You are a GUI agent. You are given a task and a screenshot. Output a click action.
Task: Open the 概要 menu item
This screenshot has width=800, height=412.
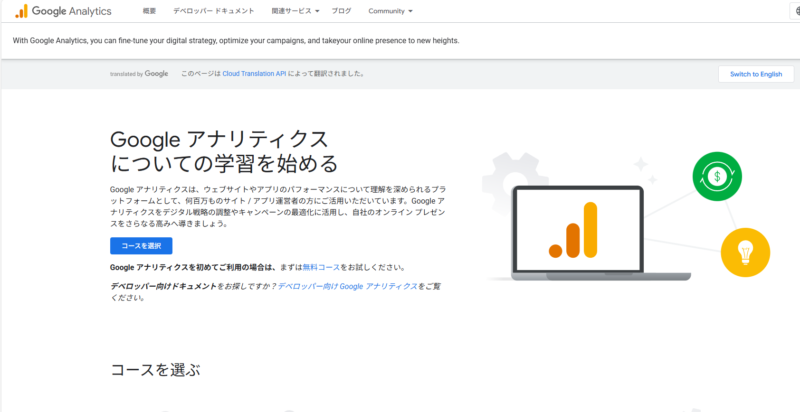(149, 11)
